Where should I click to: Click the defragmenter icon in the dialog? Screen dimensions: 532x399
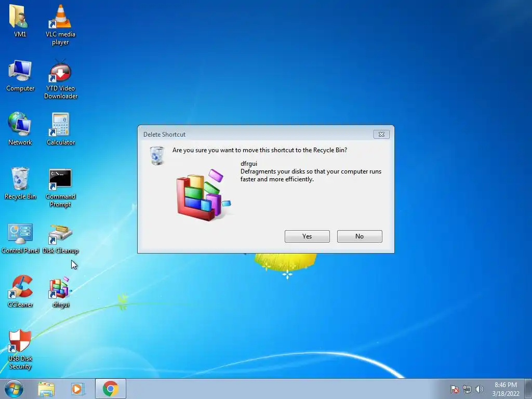click(203, 195)
